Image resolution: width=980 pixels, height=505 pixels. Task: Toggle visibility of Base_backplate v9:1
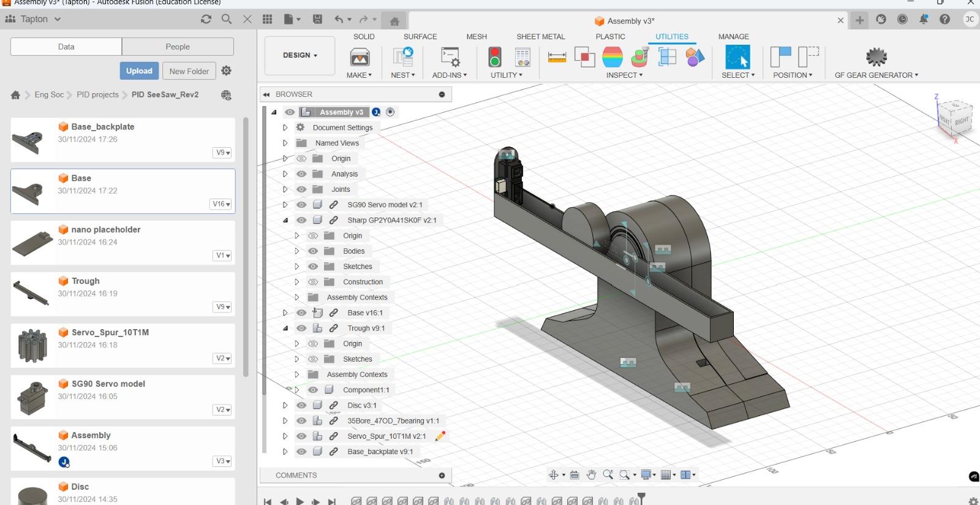point(301,452)
